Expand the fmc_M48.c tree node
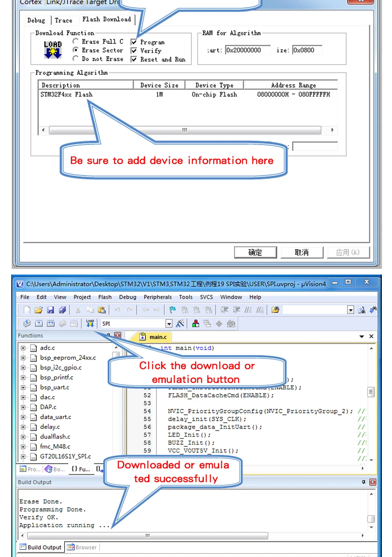The width and height of the screenshot is (392, 557). click(23, 447)
